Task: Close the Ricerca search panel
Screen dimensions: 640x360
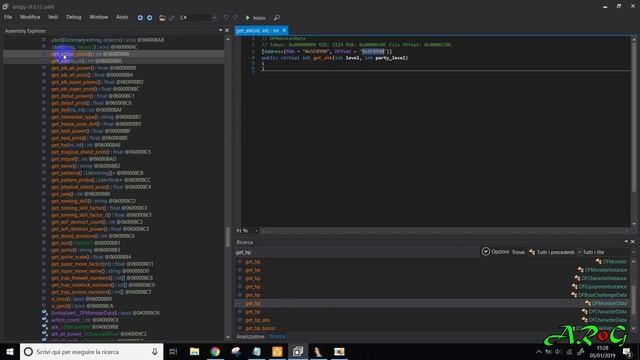Action: tap(633, 242)
